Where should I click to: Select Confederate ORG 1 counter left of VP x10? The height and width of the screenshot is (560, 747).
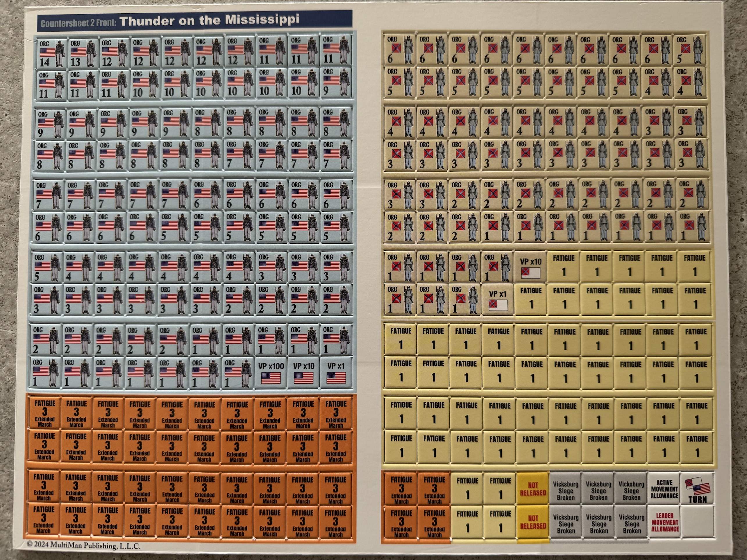pos(497,267)
